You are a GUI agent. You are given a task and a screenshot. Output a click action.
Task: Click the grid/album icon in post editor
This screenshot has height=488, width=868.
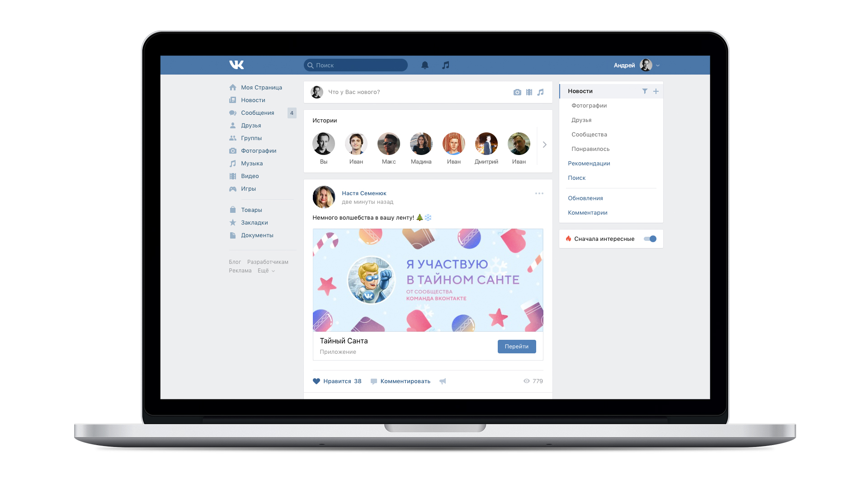tap(529, 92)
